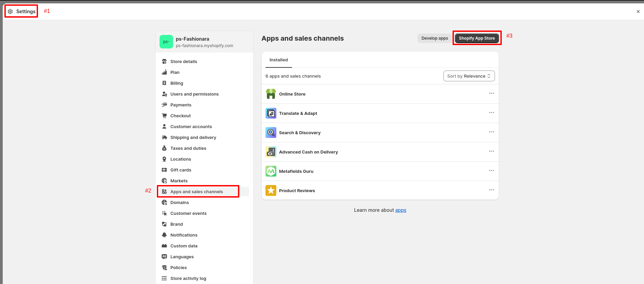644x284 pixels.
Task: Click the Markets globe icon
Action: (164, 181)
